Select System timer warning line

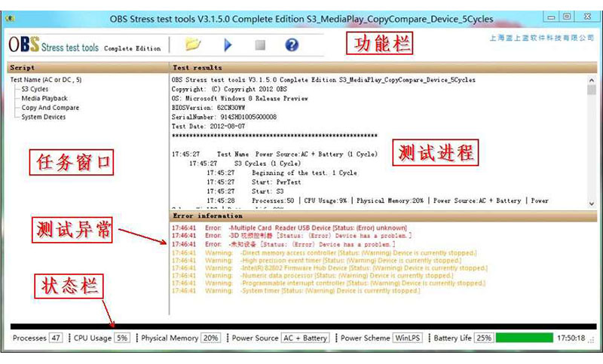pyautogui.click(x=296, y=291)
